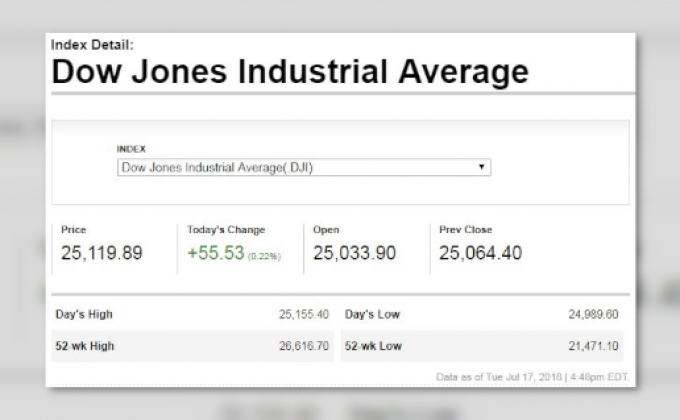This screenshot has height=420, width=680.
Task: Click the Dow Jones Industrial Average heading
Action: (x=289, y=72)
